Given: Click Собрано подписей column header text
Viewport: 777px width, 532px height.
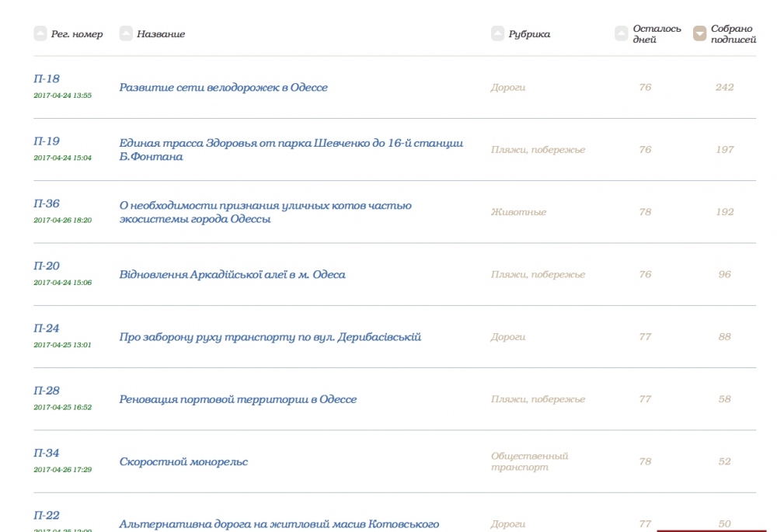Looking at the screenshot, I should point(733,34).
